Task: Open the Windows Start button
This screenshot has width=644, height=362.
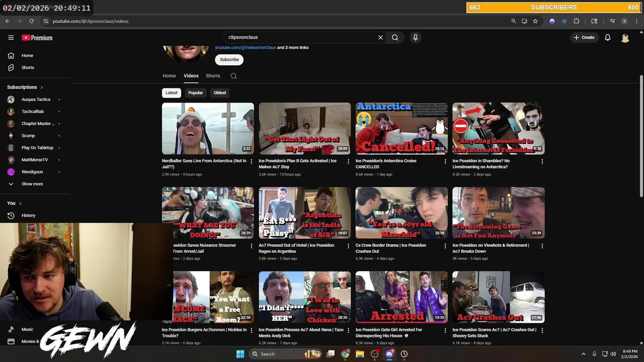Action: point(240,354)
